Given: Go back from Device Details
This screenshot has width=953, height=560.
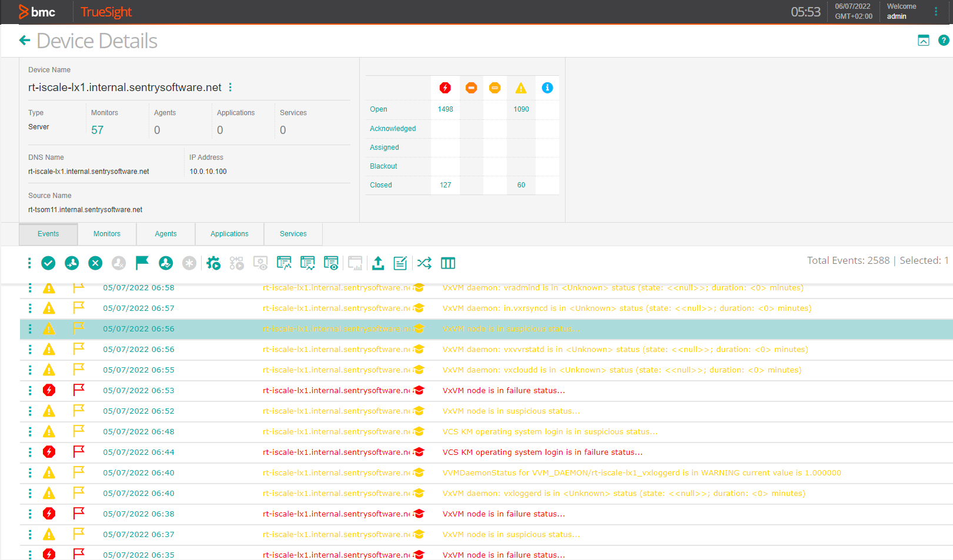Looking at the screenshot, I should [24, 40].
